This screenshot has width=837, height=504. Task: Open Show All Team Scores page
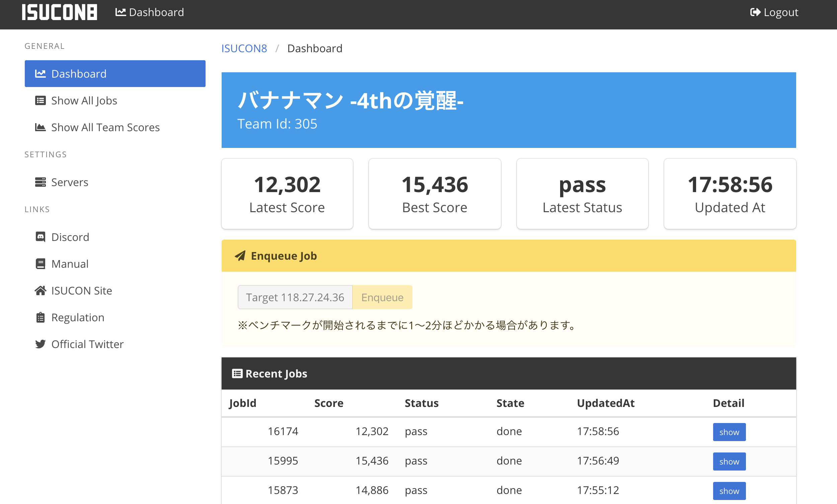115,128
